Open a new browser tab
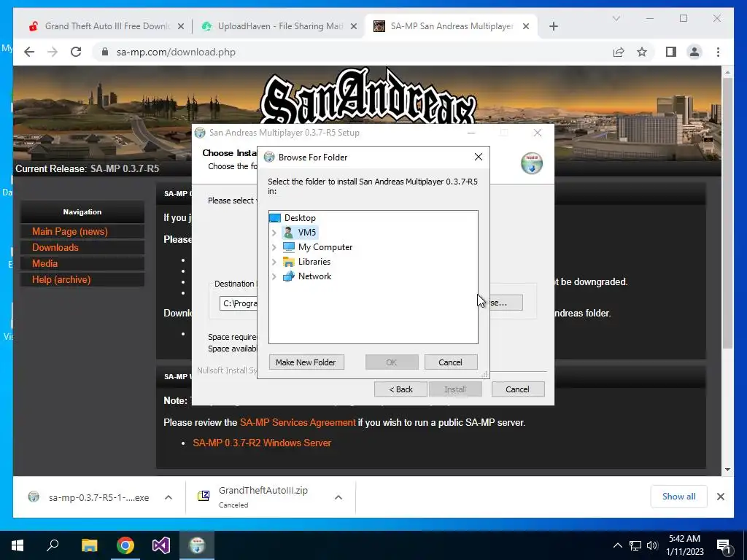747x560 pixels. point(553,27)
